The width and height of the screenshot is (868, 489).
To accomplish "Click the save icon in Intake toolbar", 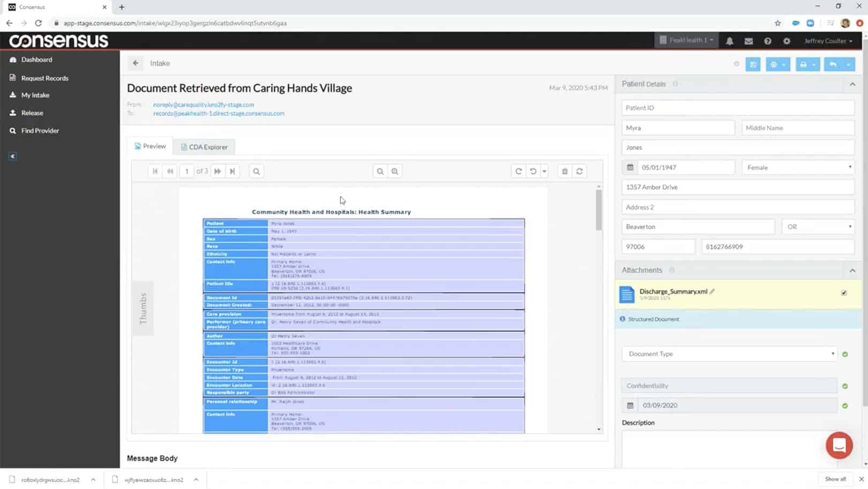I will (753, 64).
